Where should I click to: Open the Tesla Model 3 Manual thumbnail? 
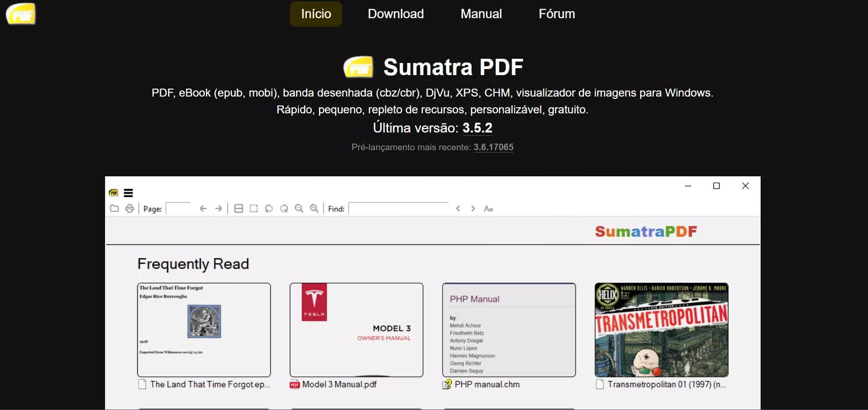[x=356, y=330]
